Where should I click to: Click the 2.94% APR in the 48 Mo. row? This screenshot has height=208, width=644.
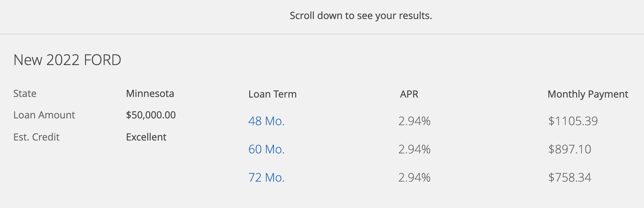pyautogui.click(x=414, y=121)
